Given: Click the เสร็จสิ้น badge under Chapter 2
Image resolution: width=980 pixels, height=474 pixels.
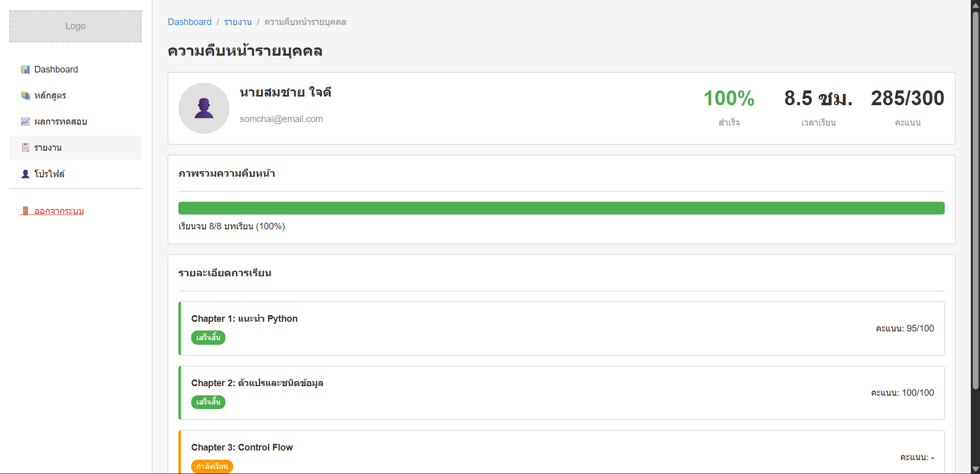Looking at the screenshot, I should click(208, 402).
